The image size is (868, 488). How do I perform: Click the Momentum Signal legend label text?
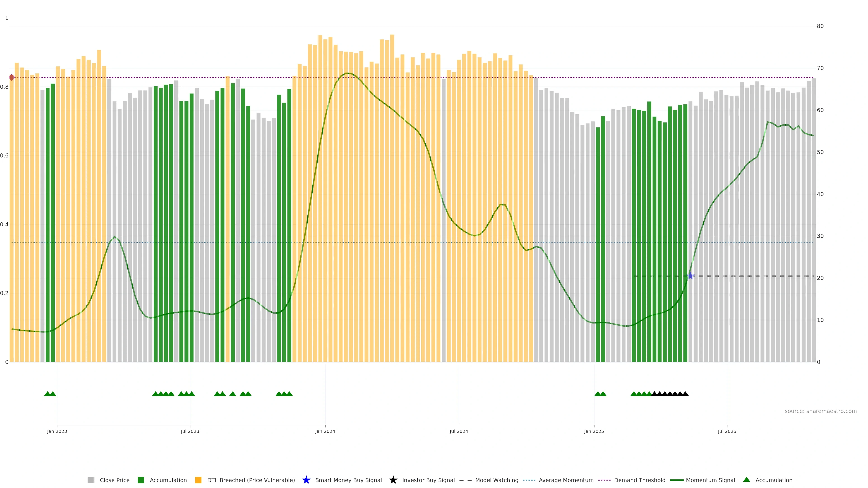tap(710, 480)
